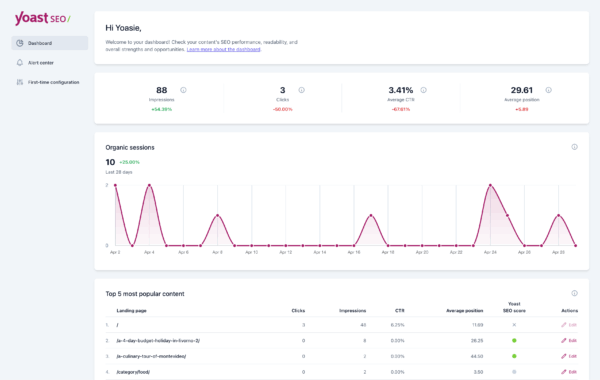Open the Dashboard menu item

pyautogui.click(x=50, y=43)
